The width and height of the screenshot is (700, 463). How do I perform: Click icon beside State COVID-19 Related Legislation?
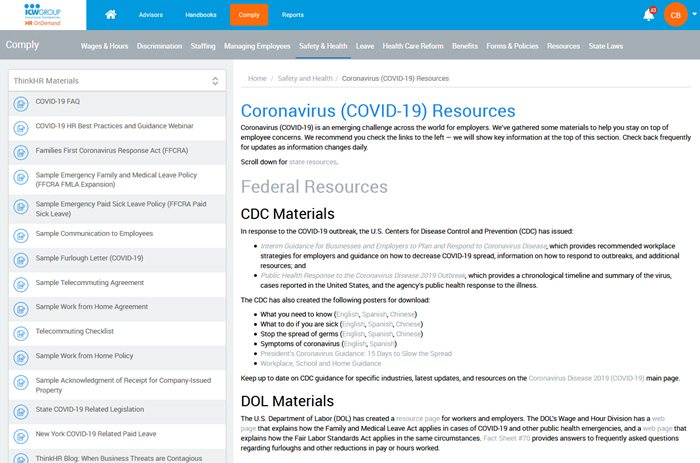click(21, 412)
